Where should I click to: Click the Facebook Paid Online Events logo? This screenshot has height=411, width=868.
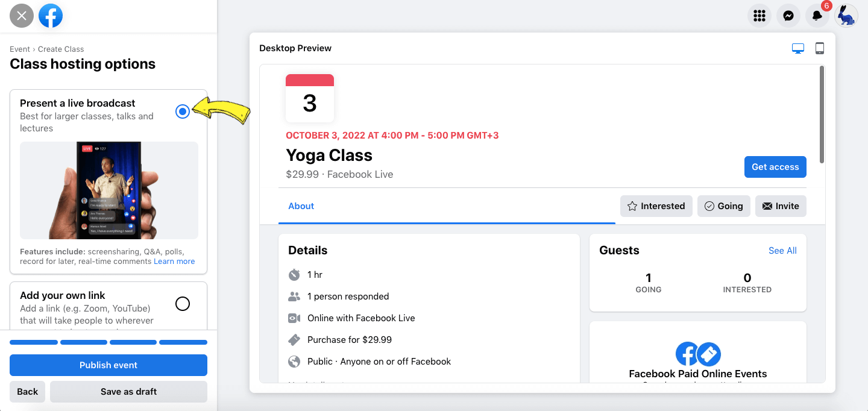[698, 354]
